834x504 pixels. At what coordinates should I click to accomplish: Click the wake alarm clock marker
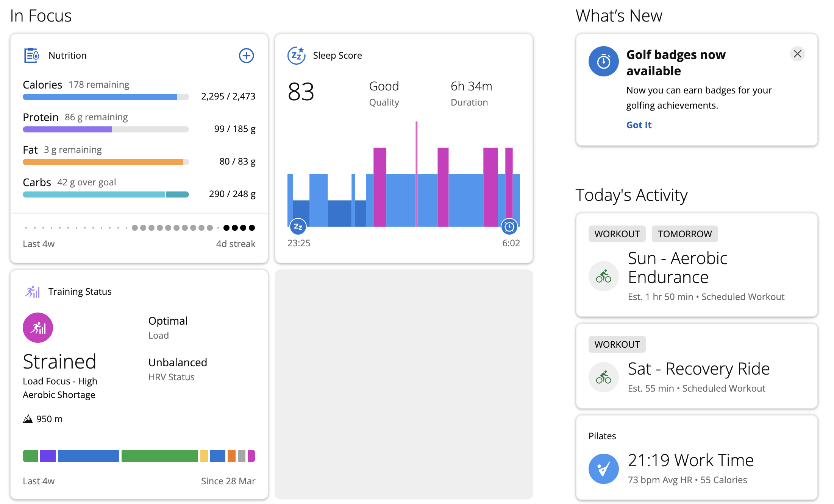tap(509, 227)
